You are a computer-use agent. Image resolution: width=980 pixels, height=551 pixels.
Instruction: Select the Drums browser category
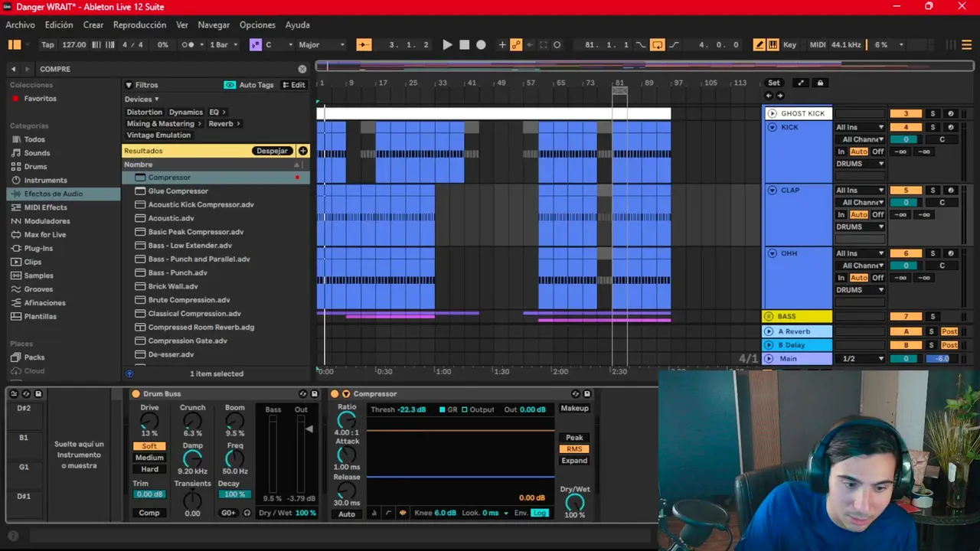pos(35,167)
